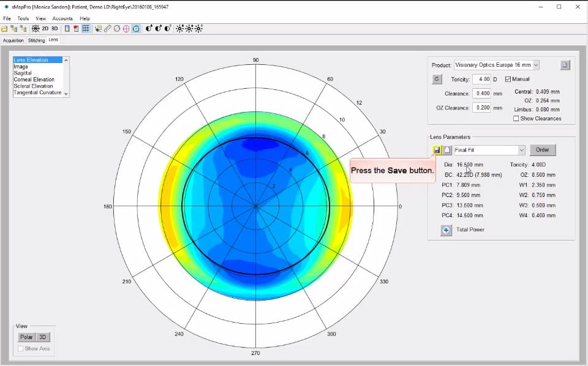Tick the Show Axis checkbox

(x=21, y=349)
